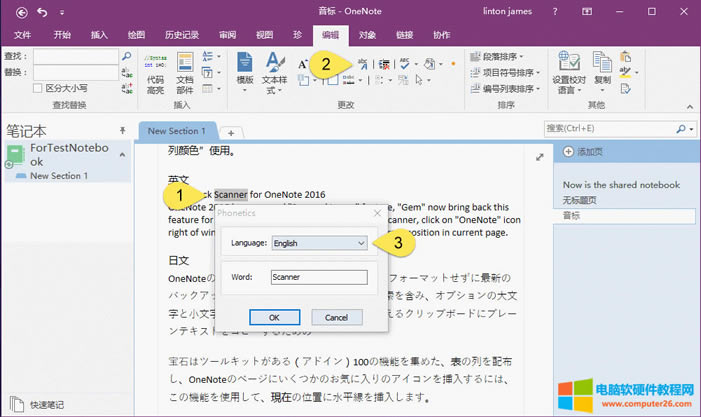Toggle the 区分大小写 case-sensitive checkbox

coord(39,88)
